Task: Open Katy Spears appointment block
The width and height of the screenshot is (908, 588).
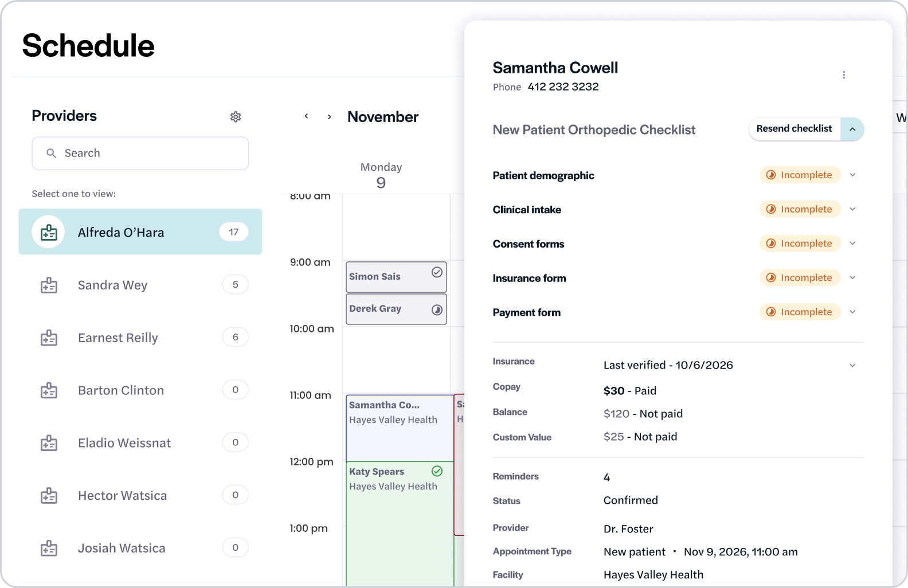Action: (x=400, y=524)
